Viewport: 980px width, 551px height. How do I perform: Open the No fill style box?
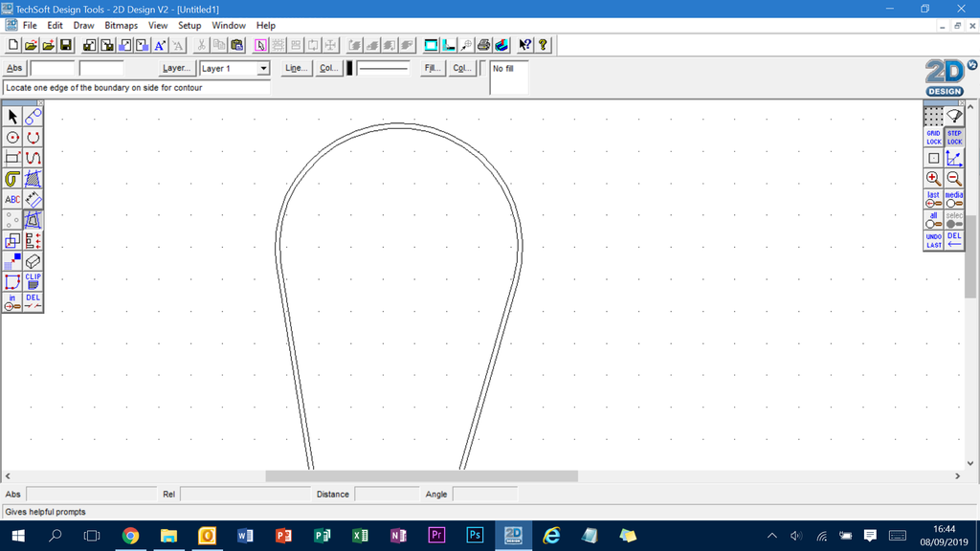tap(508, 77)
